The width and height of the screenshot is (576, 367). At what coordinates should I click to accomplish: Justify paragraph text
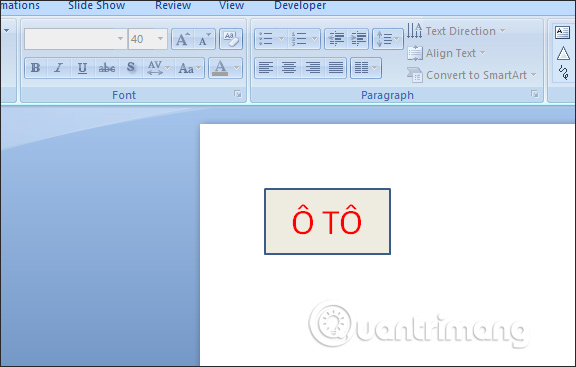[335, 68]
